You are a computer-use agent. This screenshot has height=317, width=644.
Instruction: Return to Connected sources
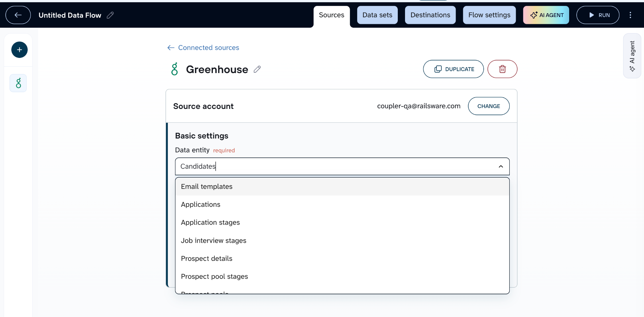pos(203,48)
